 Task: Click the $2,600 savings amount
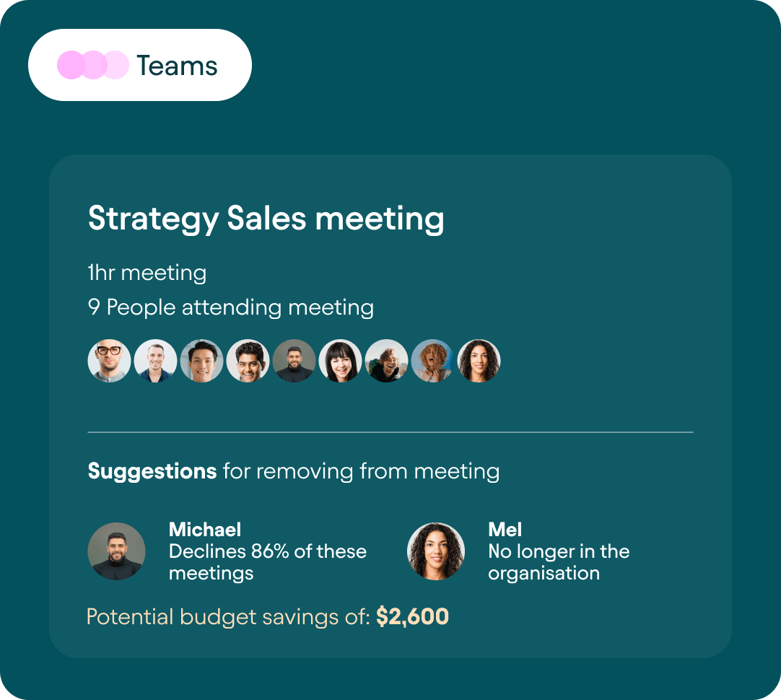pyautogui.click(x=412, y=616)
